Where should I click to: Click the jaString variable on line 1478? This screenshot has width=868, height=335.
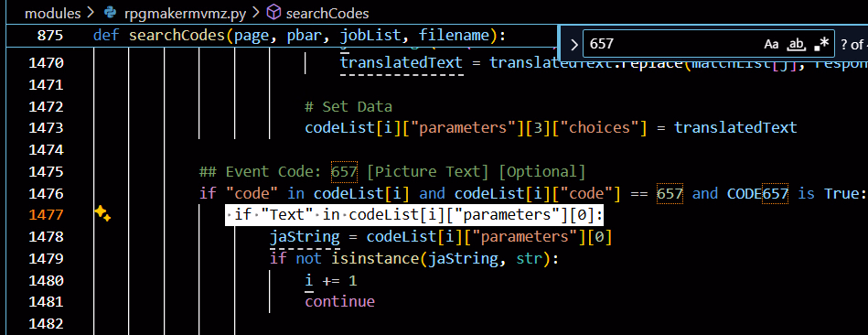point(305,237)
